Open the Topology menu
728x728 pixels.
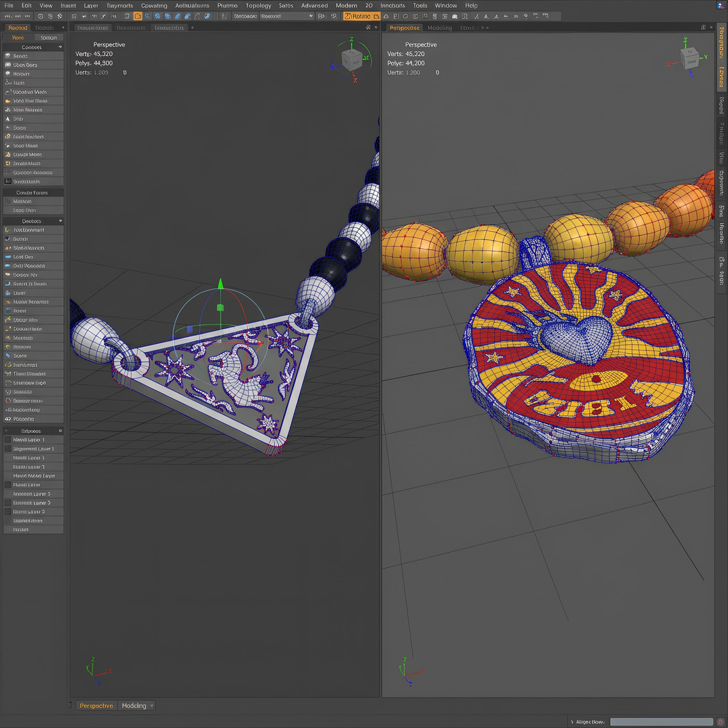(x=258, y=5)
